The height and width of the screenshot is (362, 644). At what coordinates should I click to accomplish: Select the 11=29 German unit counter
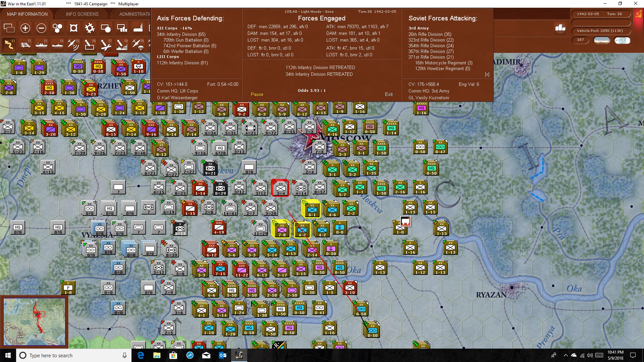click(x=261, y=228)
